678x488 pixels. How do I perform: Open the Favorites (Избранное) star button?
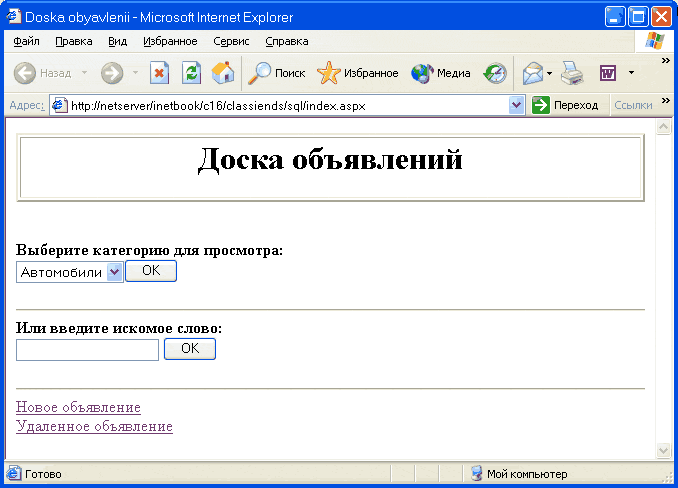tap(358, 73)
